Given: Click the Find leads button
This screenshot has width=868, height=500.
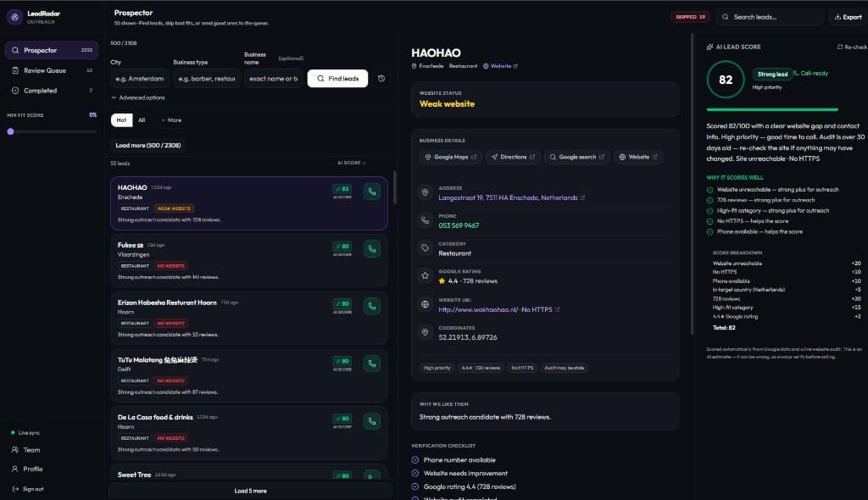Looking at the screenshot, I should (337, 79).
